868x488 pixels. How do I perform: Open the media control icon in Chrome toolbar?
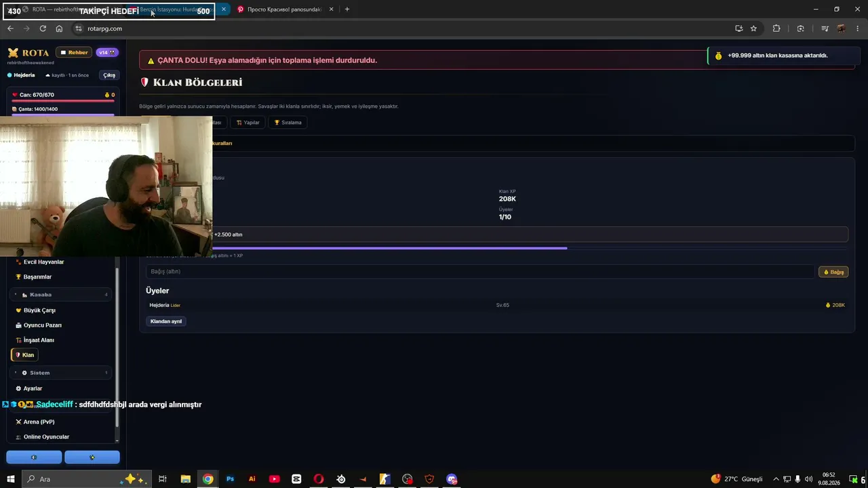pos(825,28)
